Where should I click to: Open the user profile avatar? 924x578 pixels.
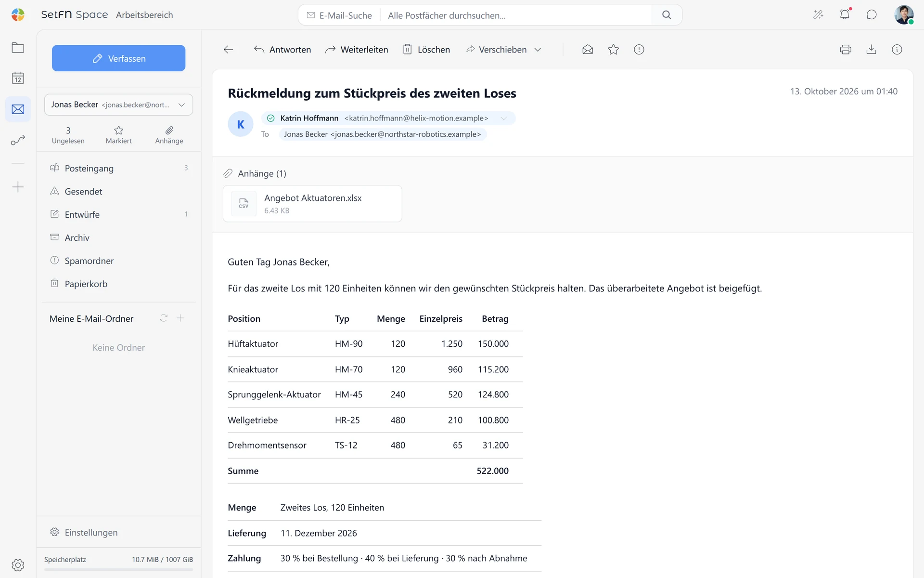(904, 15)
